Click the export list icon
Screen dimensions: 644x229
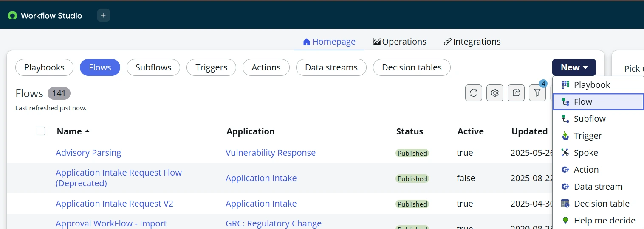coord(516,93)
